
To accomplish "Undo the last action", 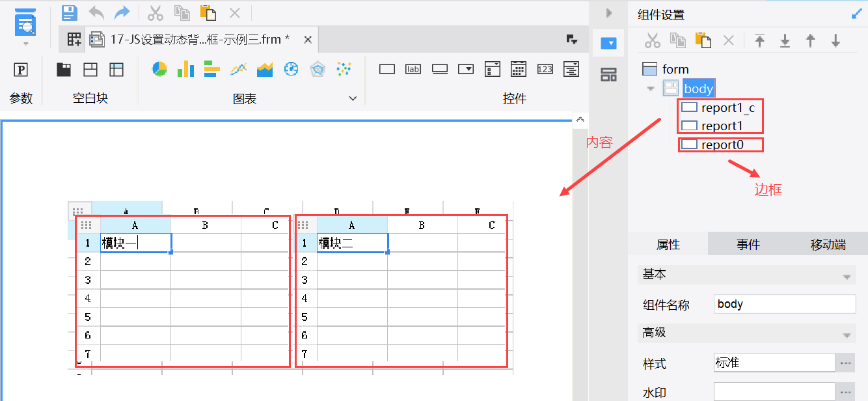I will click(96, 12).
